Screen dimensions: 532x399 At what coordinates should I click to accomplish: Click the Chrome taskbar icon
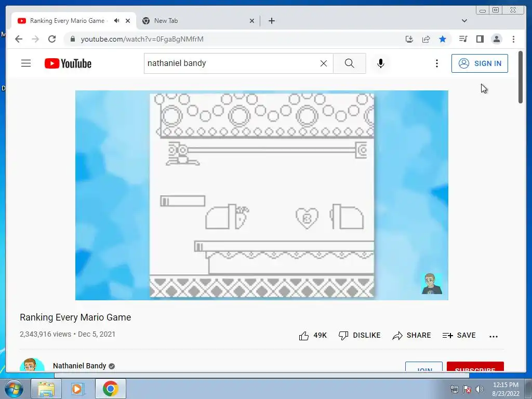[110, 389]
